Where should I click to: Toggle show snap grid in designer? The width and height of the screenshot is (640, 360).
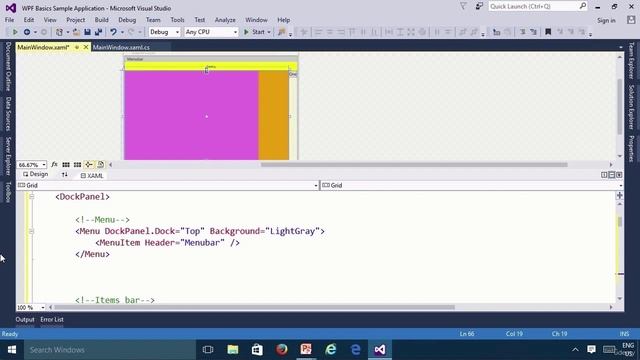66,164
